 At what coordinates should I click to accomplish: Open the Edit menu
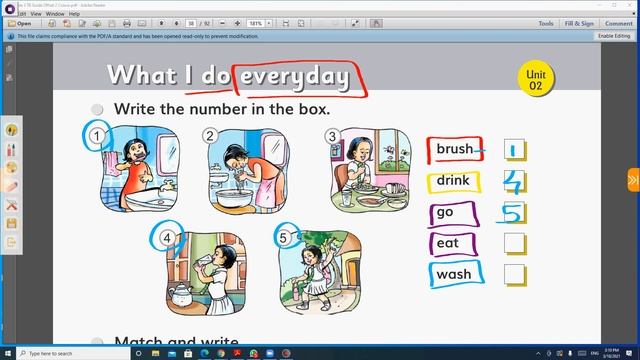point(23,13)
